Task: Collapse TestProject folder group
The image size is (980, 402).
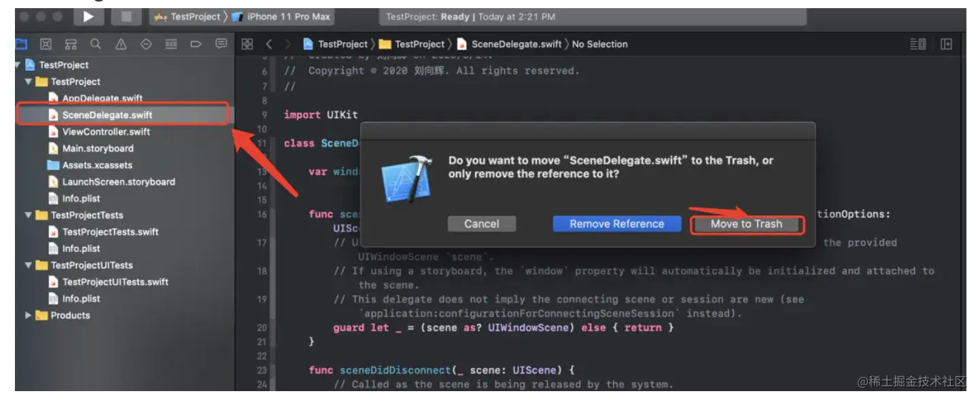Action: click(x=29, y=81)
